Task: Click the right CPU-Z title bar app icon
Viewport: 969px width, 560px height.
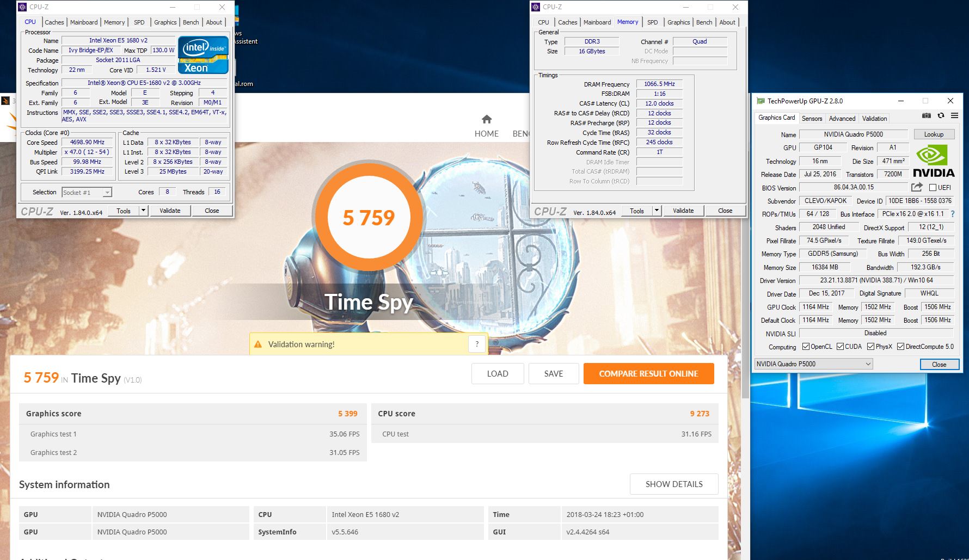Action: (x=536, y=7)
